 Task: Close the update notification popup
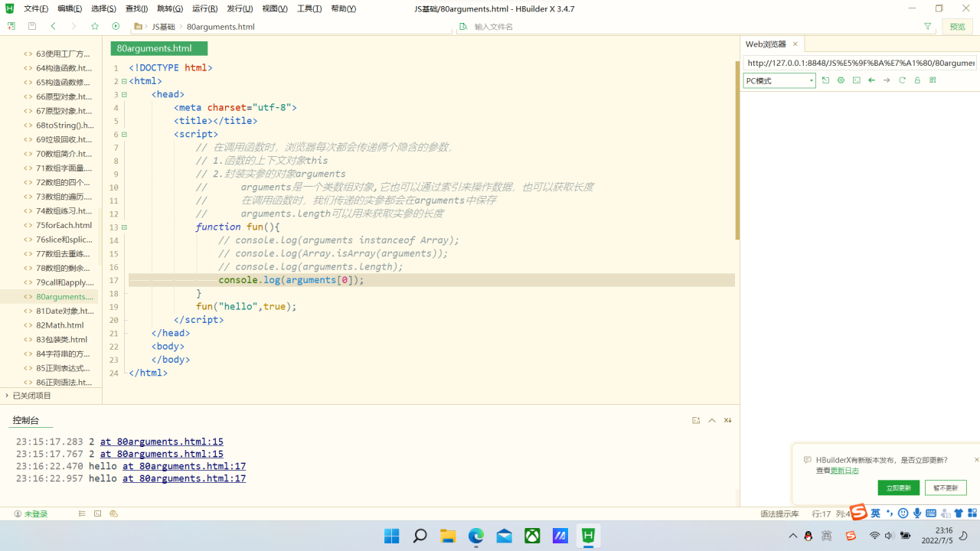click(976, 460)
